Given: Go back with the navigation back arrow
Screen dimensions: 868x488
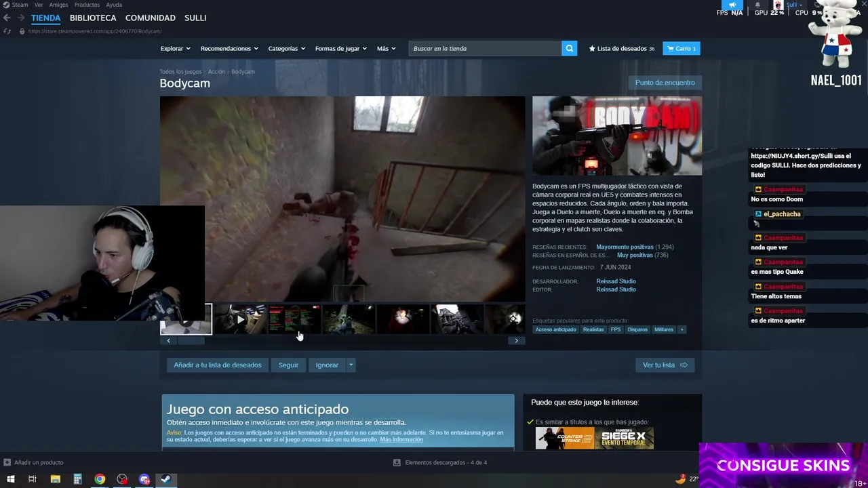Looking at the screenshot, I should (7, 18).
